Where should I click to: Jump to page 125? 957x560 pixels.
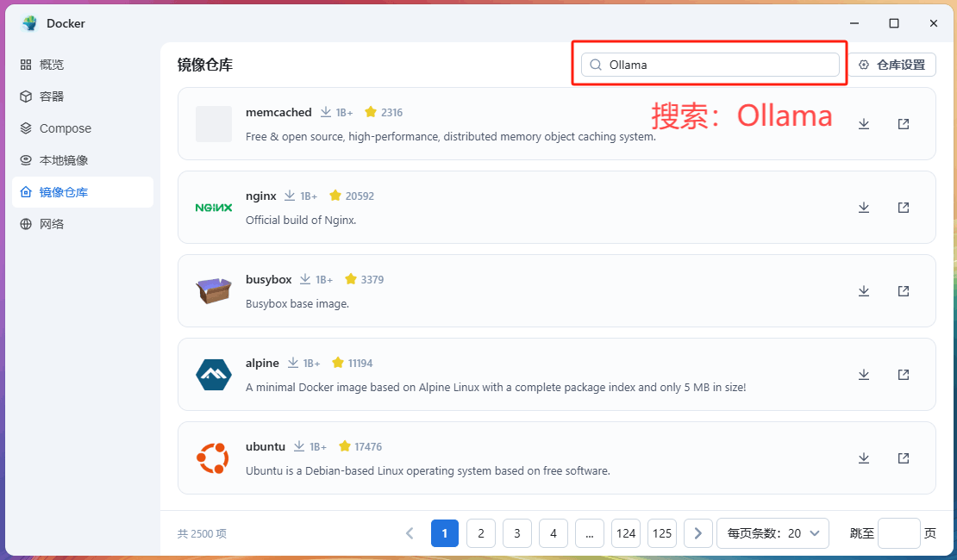[662, 533]
